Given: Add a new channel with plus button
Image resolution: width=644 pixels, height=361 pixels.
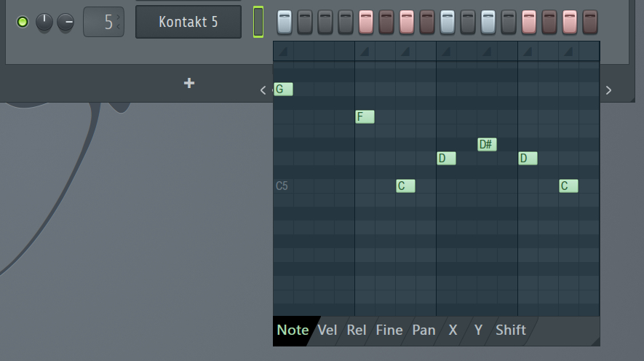Looking at the screenshot, I should click(x=189, y=83).
